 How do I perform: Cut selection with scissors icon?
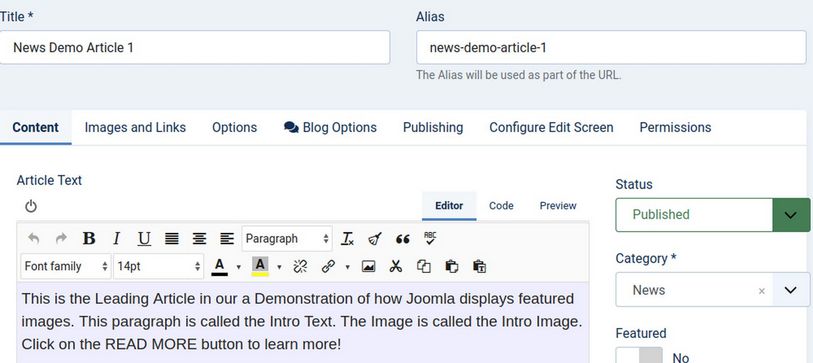[396, 267]
